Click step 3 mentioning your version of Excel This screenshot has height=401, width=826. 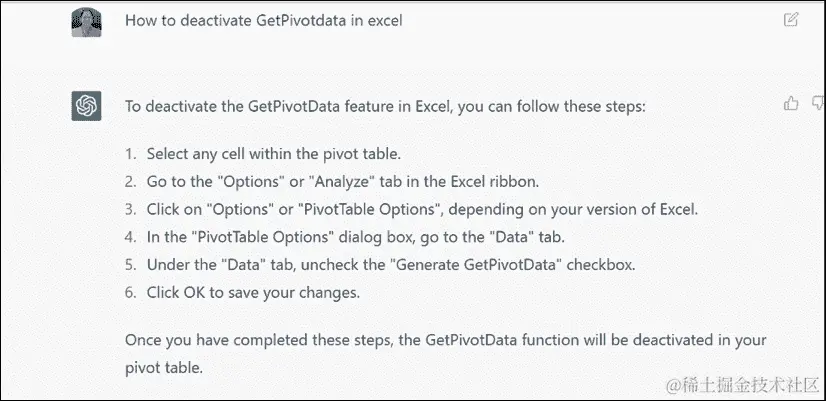(x=422, y=209)
